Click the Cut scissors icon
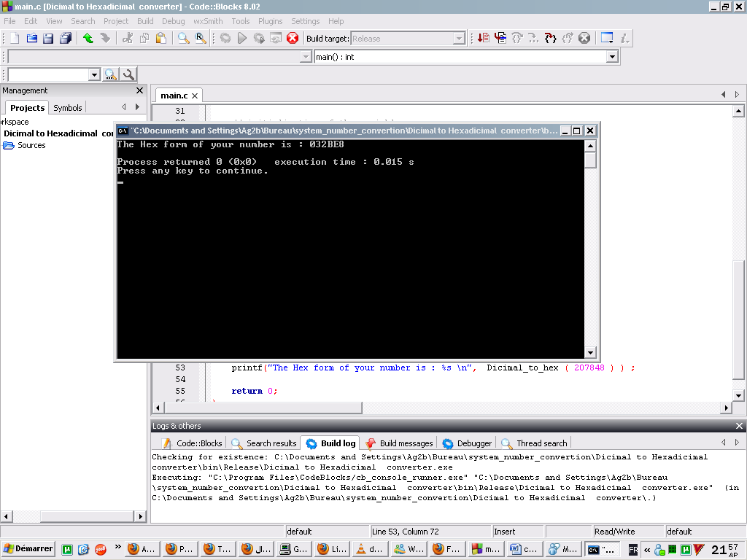The height and width of the screenshot is (560, 747). [x=127, y=38]
